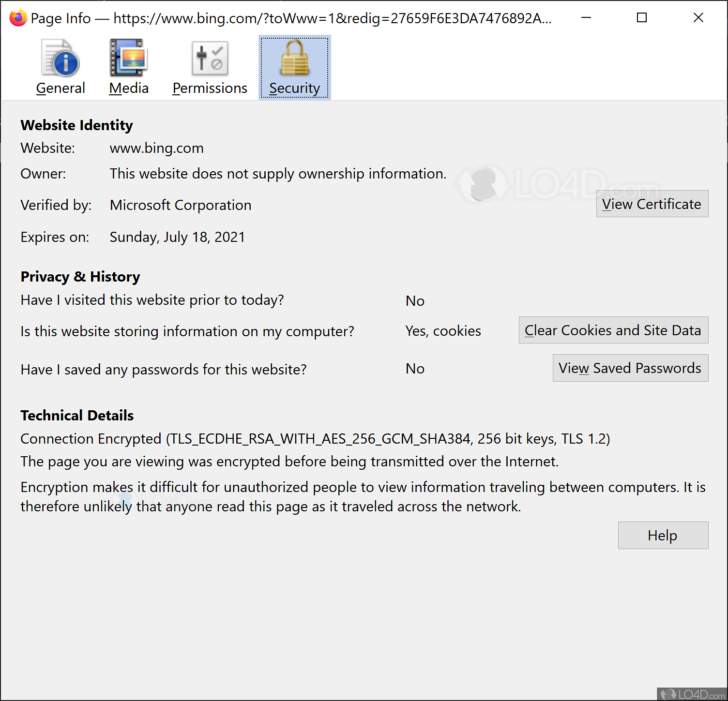
Task: Minimize the Page Info window
Action: 586,17
